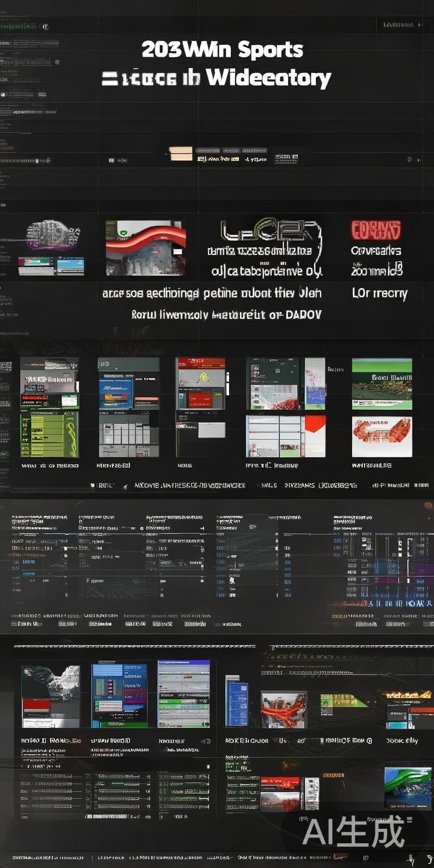Screen dimensions: 434x868
Task: Open the red wave banner thumbnail
Action: coord(145,247)
